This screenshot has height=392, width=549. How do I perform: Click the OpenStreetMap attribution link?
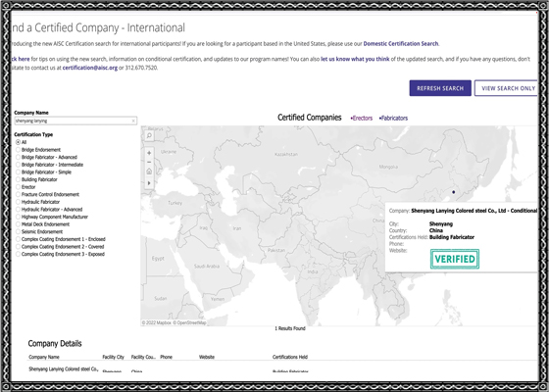point(190,322)
